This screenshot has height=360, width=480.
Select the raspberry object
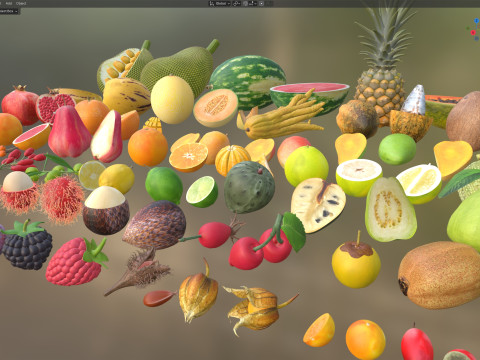point(76,262)
